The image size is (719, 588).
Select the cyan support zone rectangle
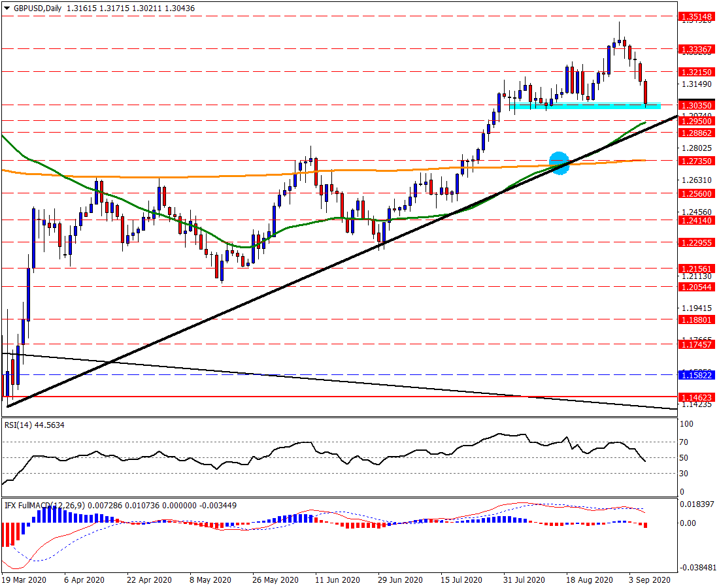point(584,106)
